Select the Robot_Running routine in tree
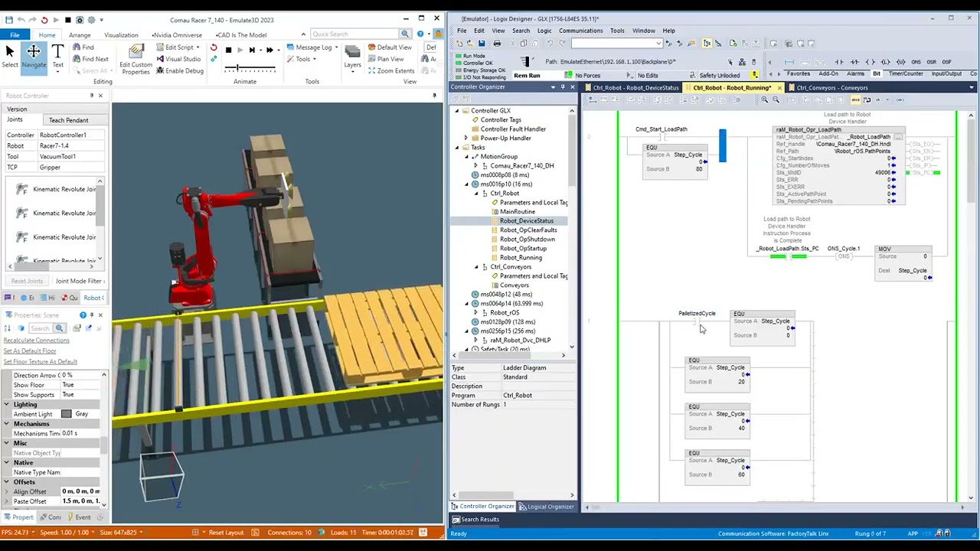This screenshot has height=551, width=980. coord(521,258)
